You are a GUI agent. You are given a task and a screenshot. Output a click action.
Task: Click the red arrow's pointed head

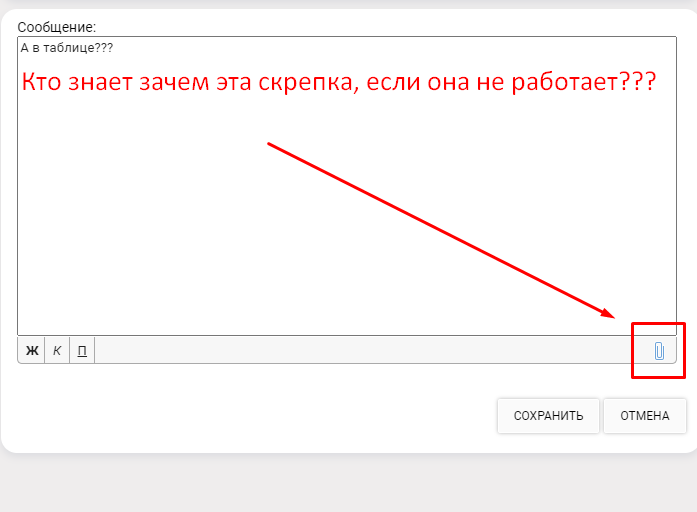click(x=610, y=314)
